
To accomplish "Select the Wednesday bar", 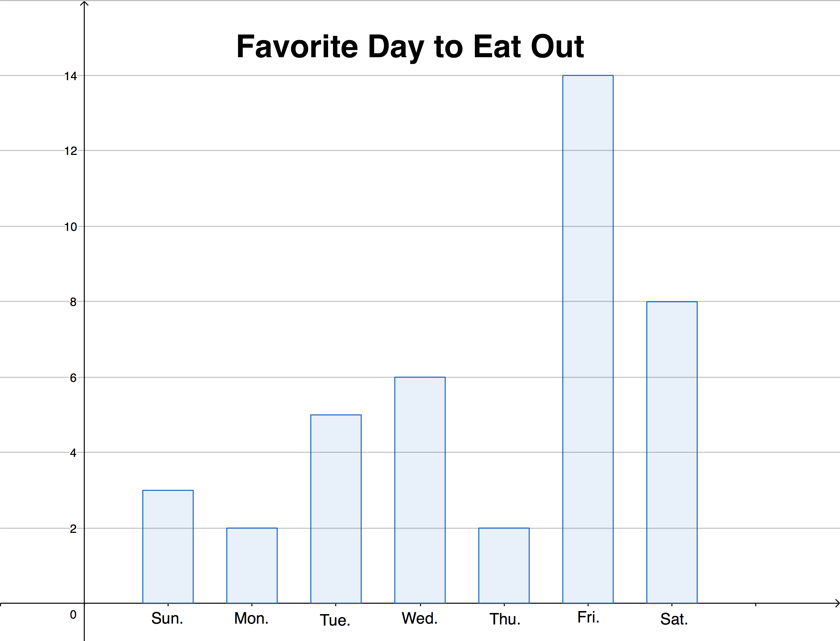I will (x=420, y=490).
